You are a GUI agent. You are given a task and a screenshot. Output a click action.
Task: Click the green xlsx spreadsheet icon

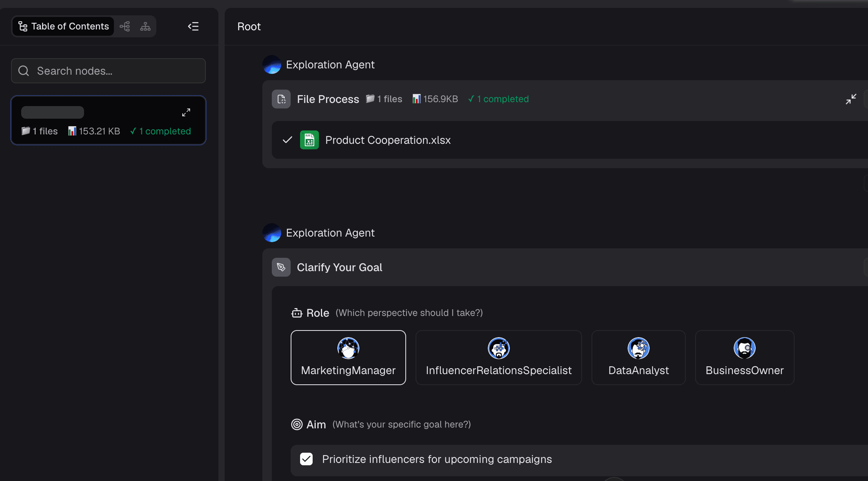click(309, 140)
